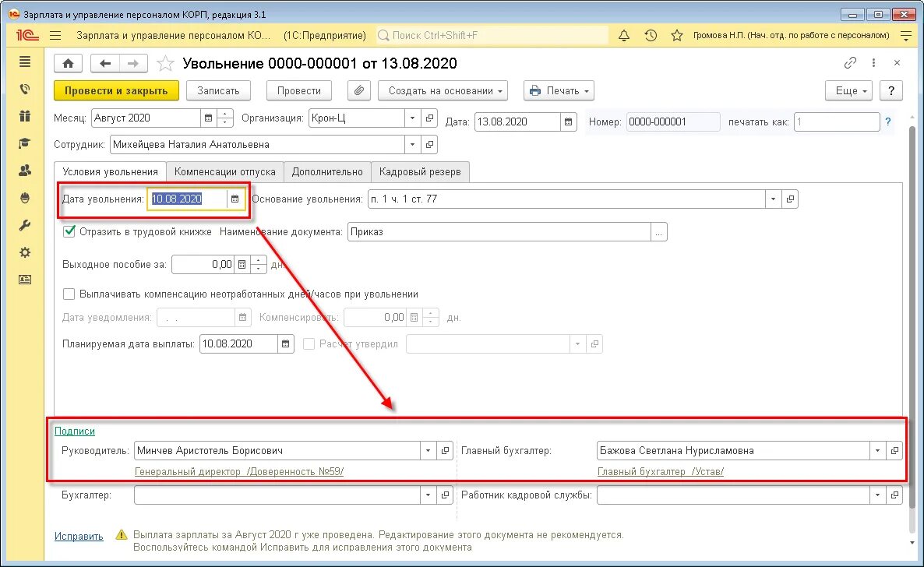The width and height of the screenshot is (924, 567).
Task: Open help question mark button
Action: 891,91
